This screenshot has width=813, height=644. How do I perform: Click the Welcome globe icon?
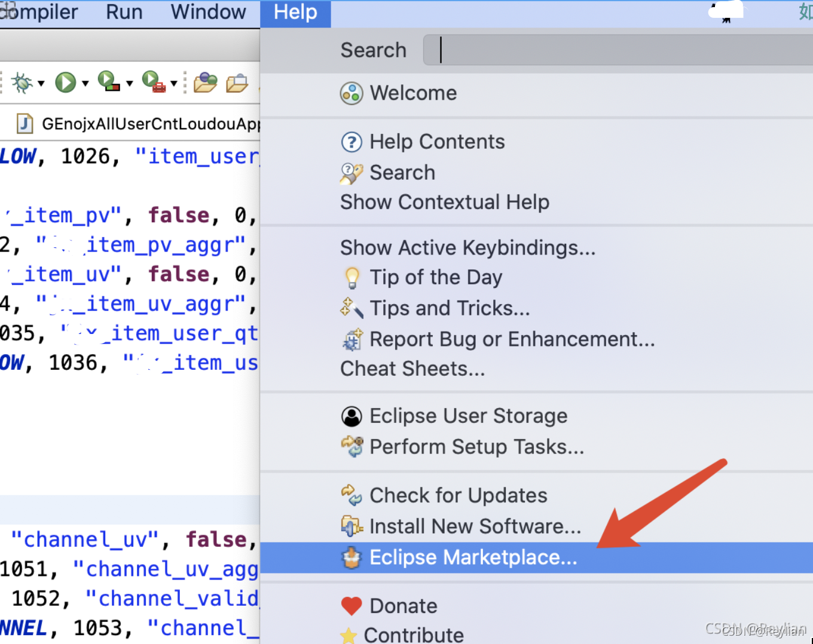[352, 93]
